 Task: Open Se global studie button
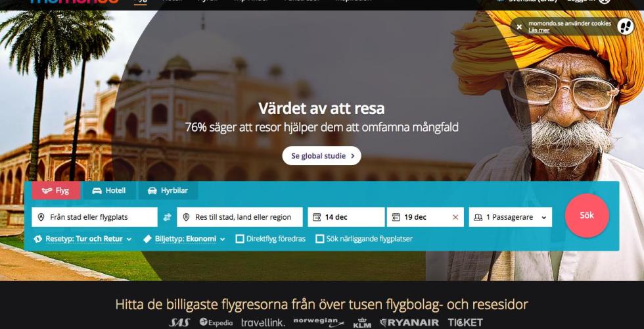321,156
